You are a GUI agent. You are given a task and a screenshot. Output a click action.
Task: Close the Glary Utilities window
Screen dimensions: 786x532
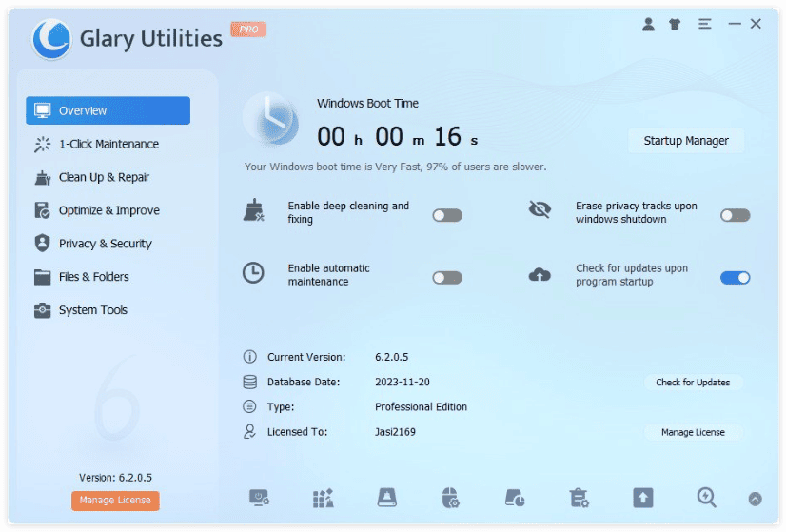[x=756, y=24]
